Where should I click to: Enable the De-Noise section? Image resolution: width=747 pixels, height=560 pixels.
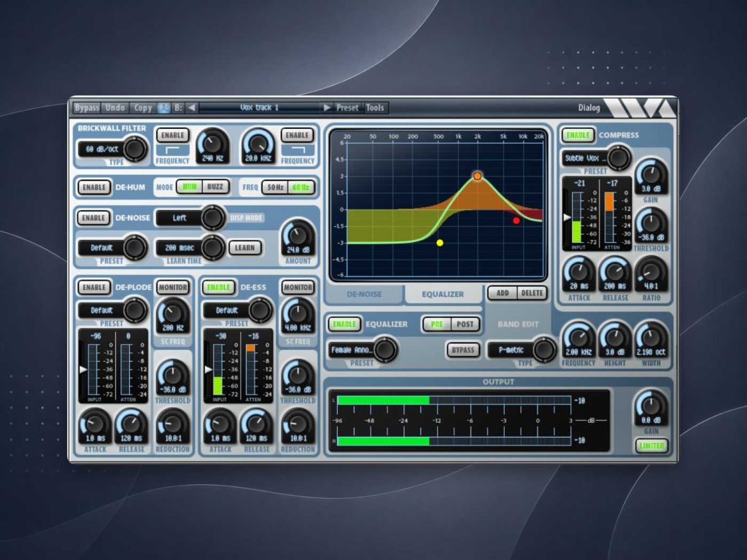pos(94,217)
